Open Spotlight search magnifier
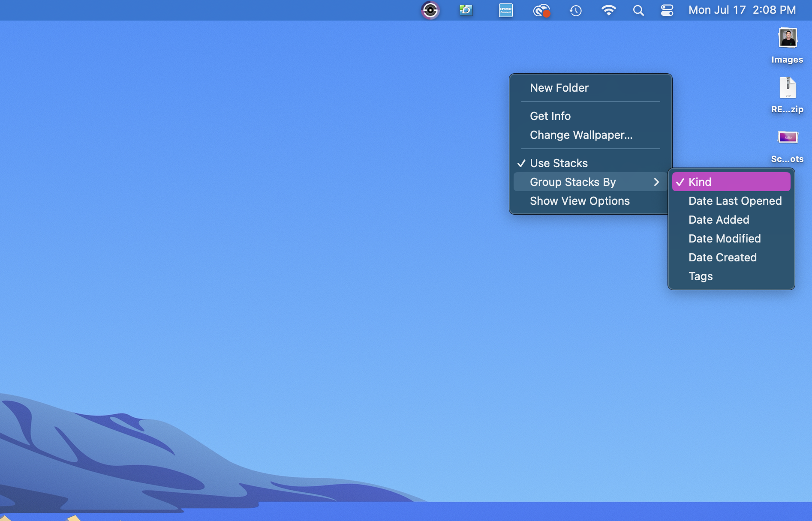This screenshot has width=812, height=521. point(638,10)
